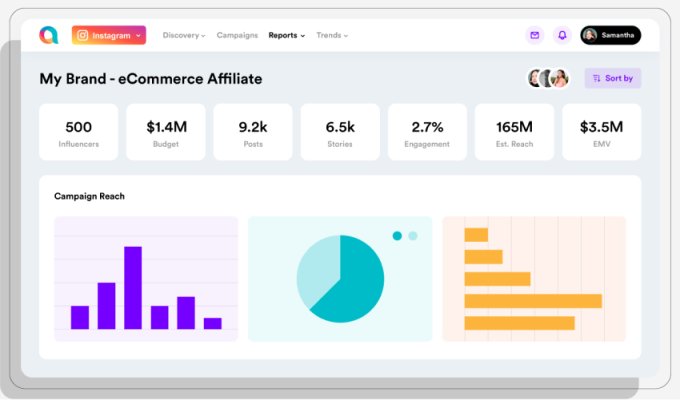Click the tallest purple bar in chart
The image size is (680, 400).
[132, 288]
